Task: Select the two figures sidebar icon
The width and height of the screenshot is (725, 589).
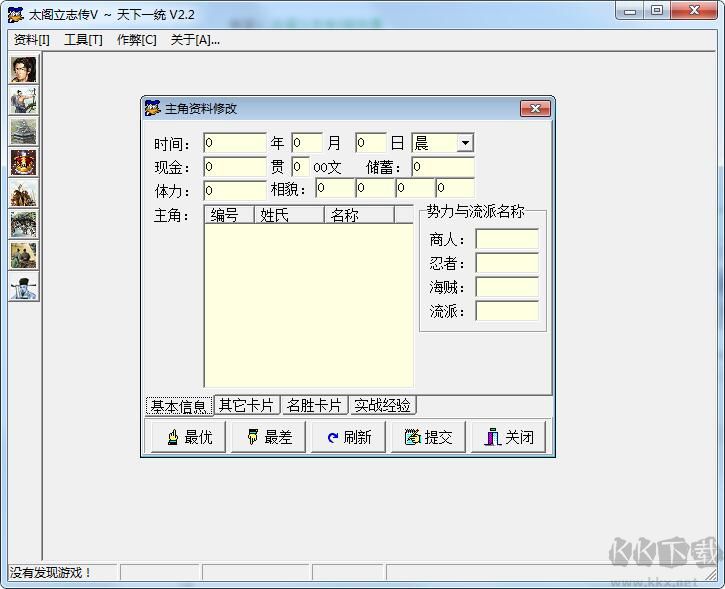Action: (24, 255)
